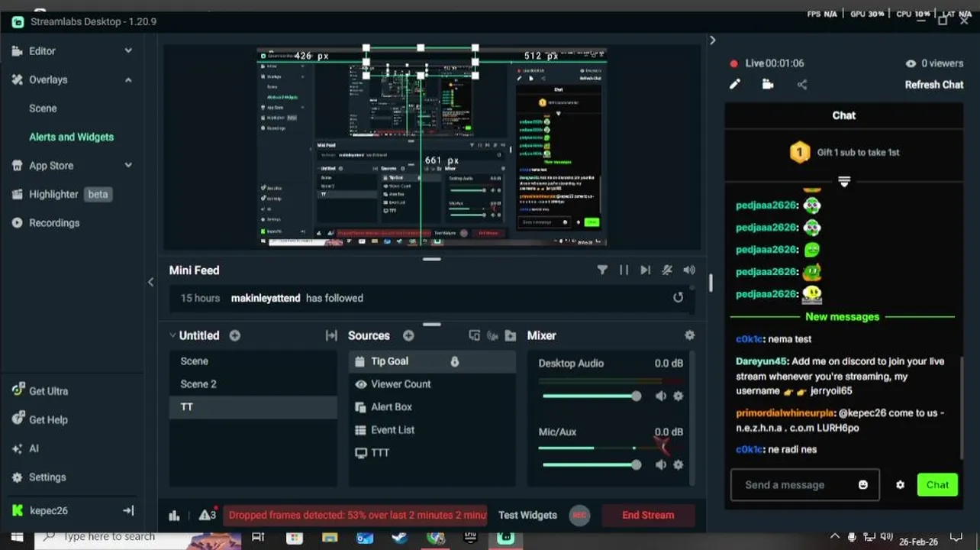
Task: Mute the Mic/Aux speaker icon
Action: click(661, 464)
